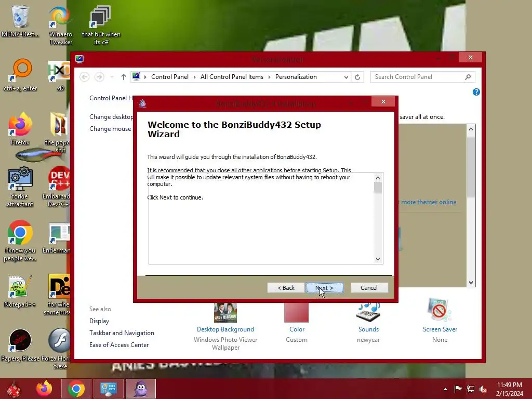Click the Back button in the setup wizard
Viewport: 532px width, 399px height.
[286, 288]
